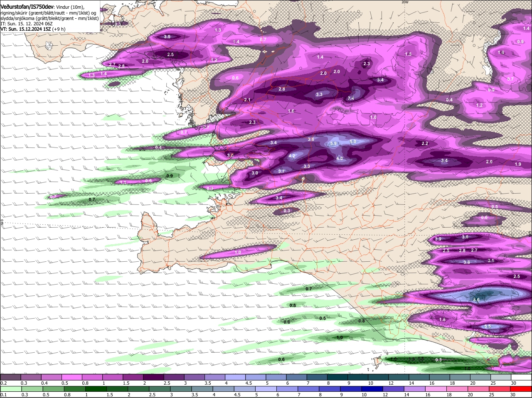Image resolution: width=532 pixels, height=398 pixels.
Task: Pick the darkest purple 2 mm snow swatch
Action: [154, 377]
